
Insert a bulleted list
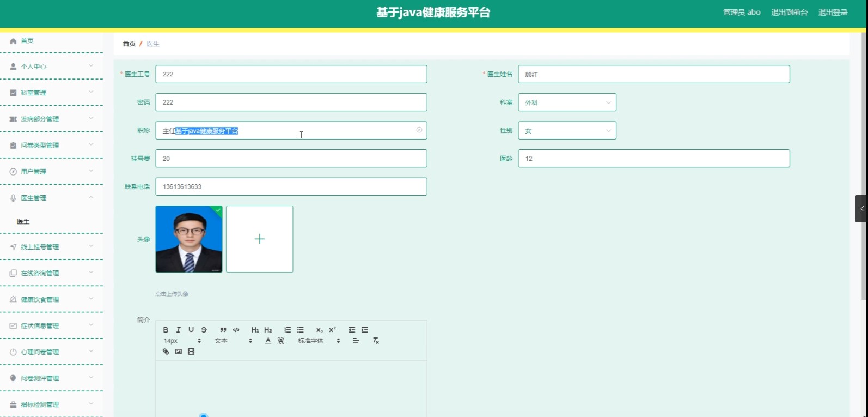(x=301, y=330)
